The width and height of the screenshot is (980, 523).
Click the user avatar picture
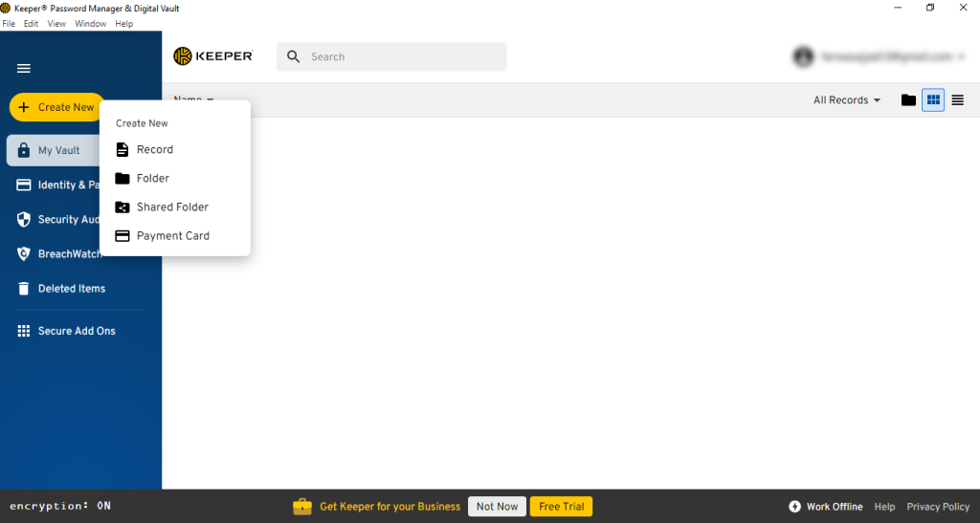pyautogui.click(x=803, y=56)
